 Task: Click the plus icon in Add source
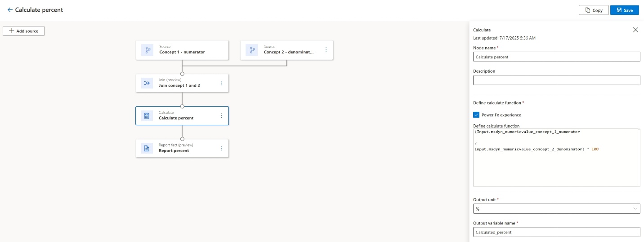(x=12, y=31)
